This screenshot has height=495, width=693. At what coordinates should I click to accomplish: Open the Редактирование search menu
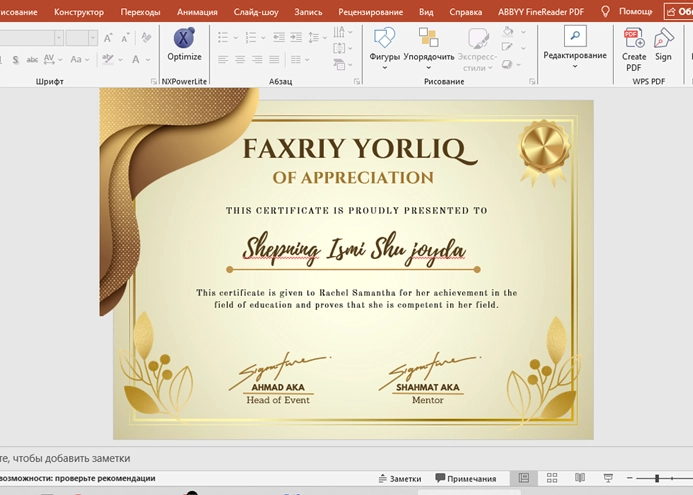coord(575,47)
